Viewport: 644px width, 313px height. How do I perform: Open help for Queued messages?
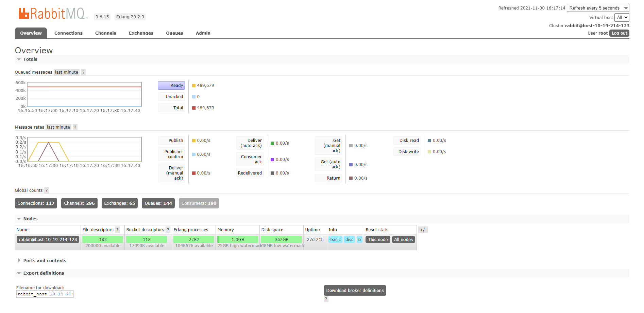[83, 72]
